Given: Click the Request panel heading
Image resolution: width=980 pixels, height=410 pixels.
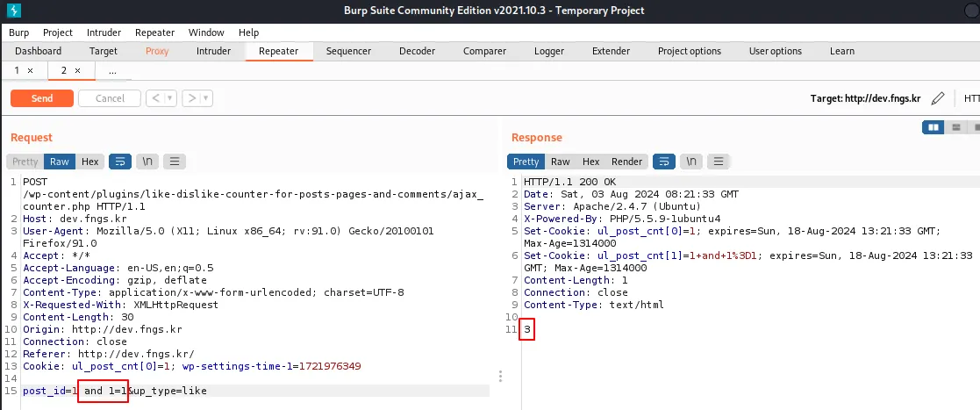Looking at the screenshot, I should coord(32,138).
